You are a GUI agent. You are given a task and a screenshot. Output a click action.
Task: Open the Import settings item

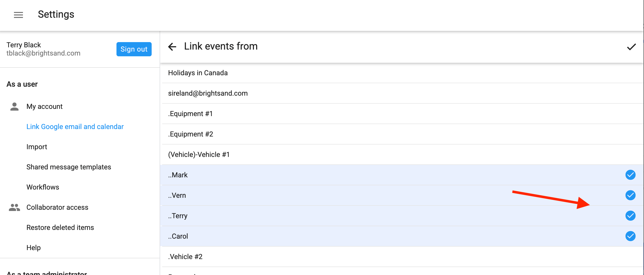[37, 147]
